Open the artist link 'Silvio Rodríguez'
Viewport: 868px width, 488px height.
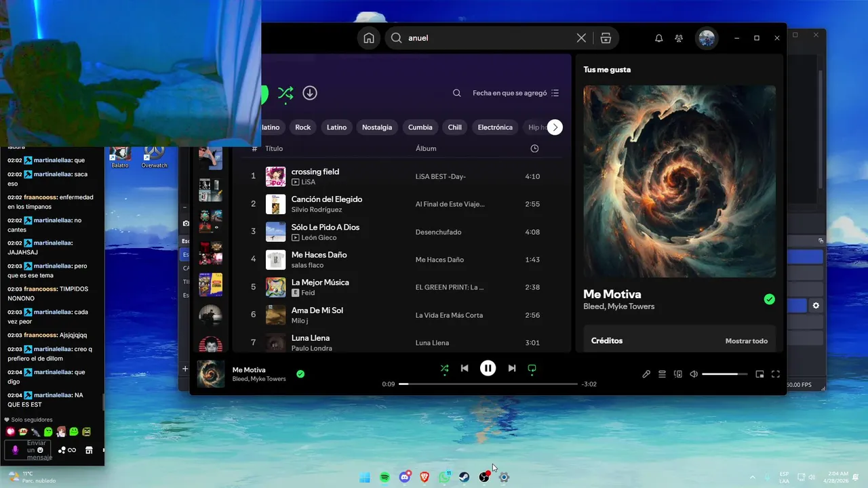(x=318, y=209)
